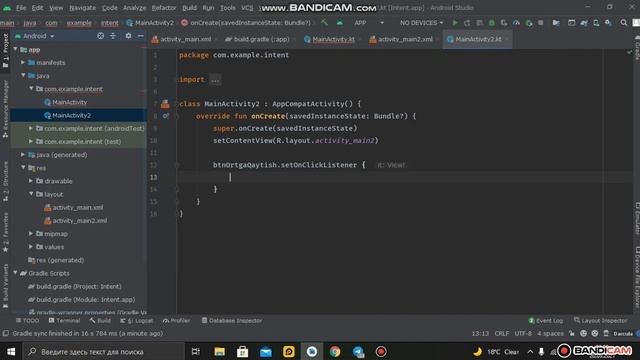
Task: Toggle read-only lock icon in status bar
Action: coord(572,333)
